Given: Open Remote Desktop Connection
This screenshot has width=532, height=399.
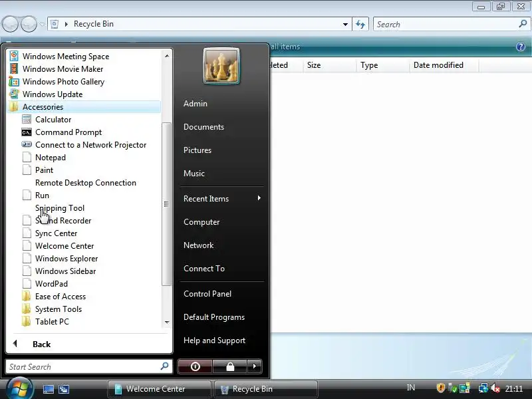Looking at the screenshot, I should [x=86, y=182].
